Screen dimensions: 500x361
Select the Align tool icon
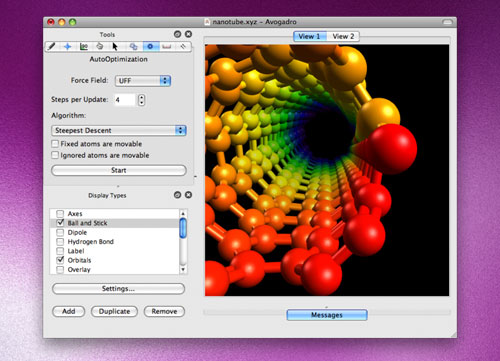[183, 46]
